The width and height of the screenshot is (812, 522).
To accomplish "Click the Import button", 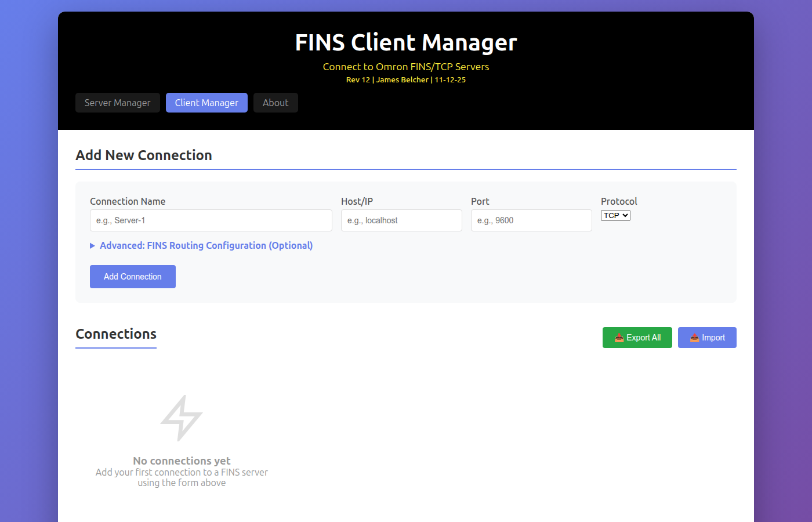I will click(x=707, y=338).
